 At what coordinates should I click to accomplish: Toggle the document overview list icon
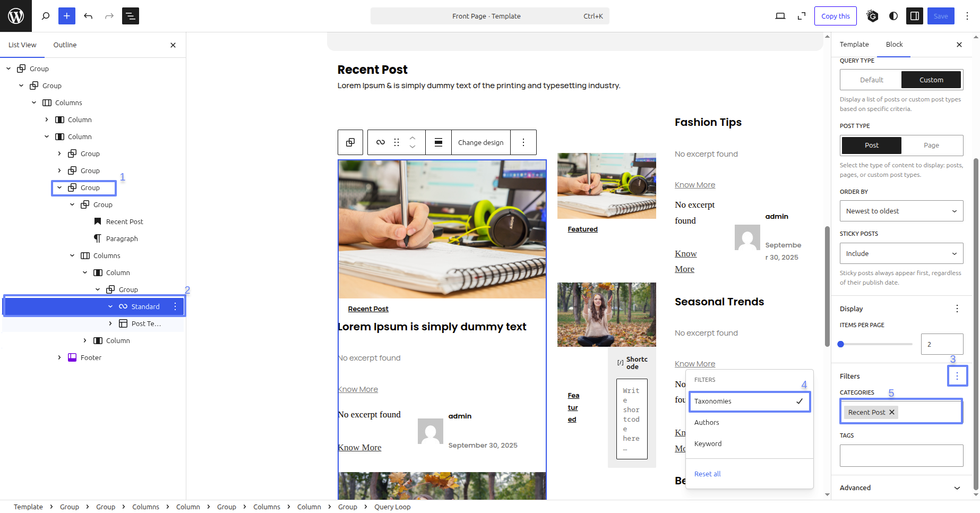130,16
